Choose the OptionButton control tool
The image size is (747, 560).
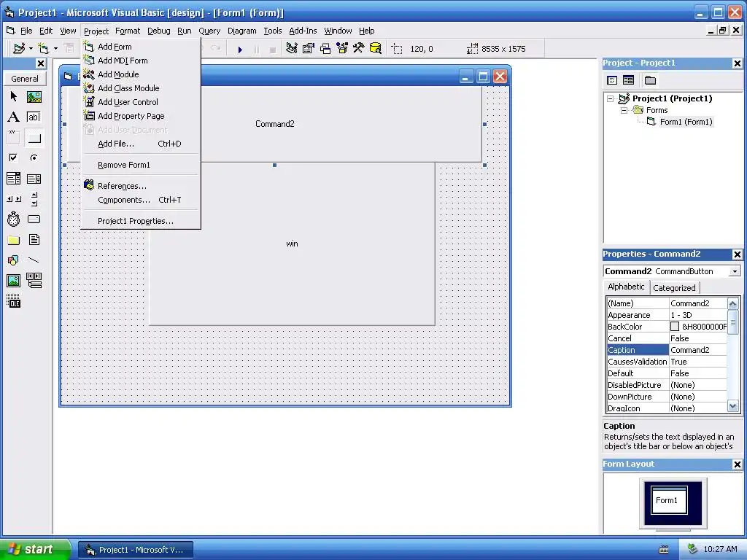click(x=34, y=157)
